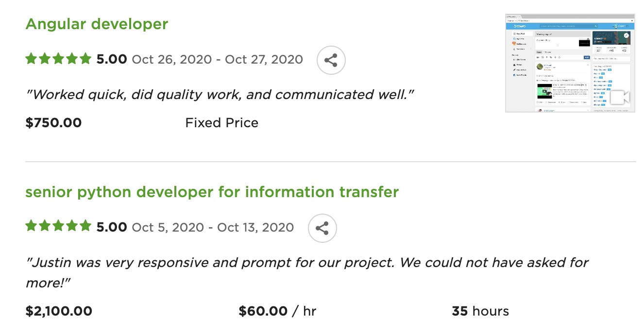
Task: Click the $2,100.00 earnings amount
Action: (59, 311)
